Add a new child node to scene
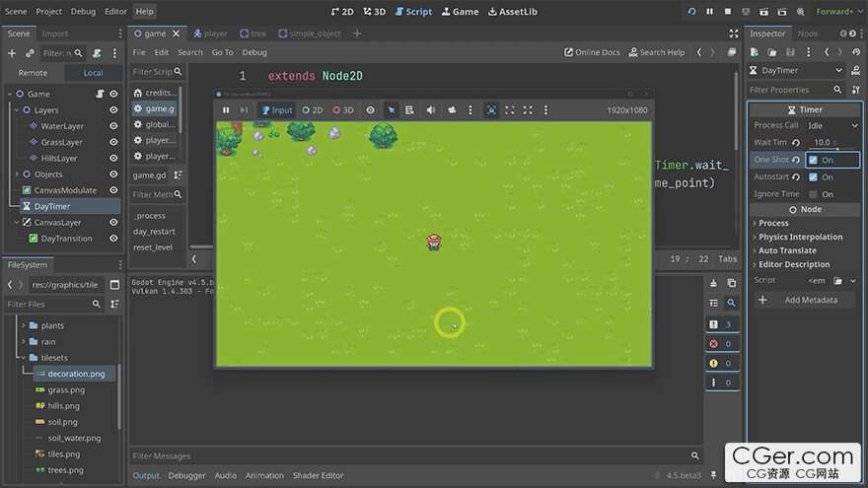Viewport: 868px width, 488px height. [12, 53]
